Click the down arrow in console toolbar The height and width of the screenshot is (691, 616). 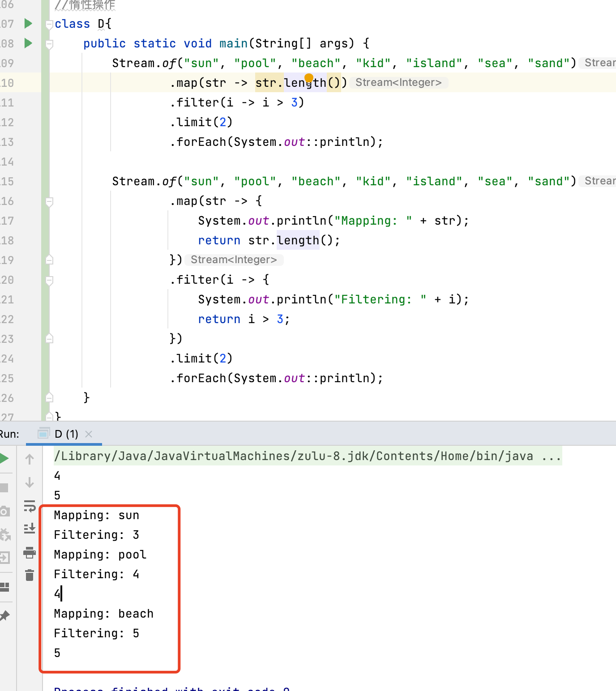point(30,482)
